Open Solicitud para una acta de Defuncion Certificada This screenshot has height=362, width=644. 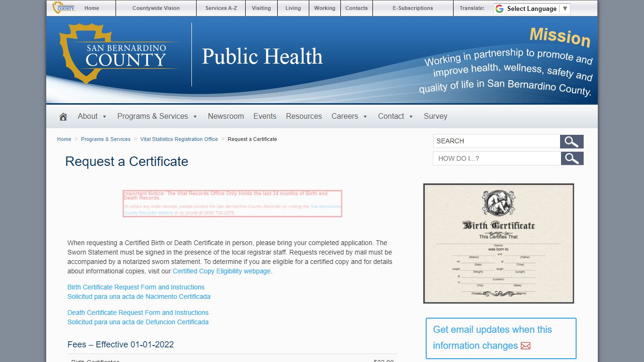click(138, 322)
